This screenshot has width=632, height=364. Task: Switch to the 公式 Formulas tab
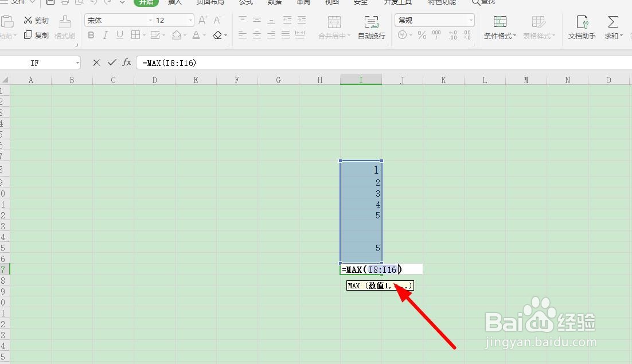(246, 2)
